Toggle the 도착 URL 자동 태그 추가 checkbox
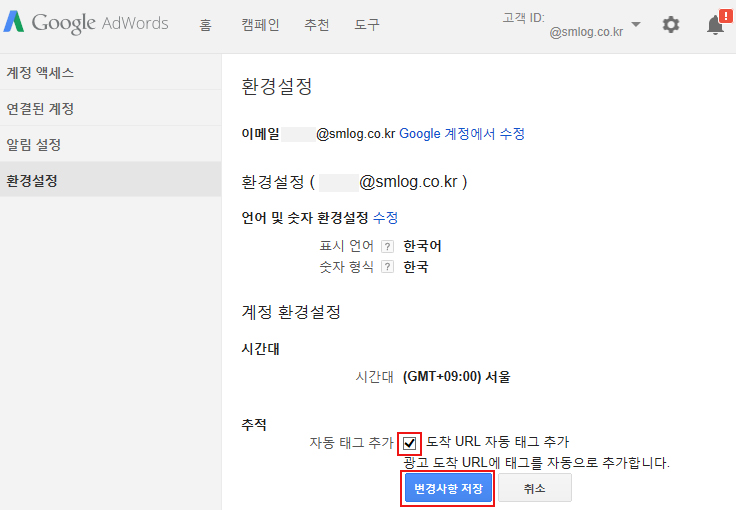Viewport: 736px width, 510px height. click(409, 443)
